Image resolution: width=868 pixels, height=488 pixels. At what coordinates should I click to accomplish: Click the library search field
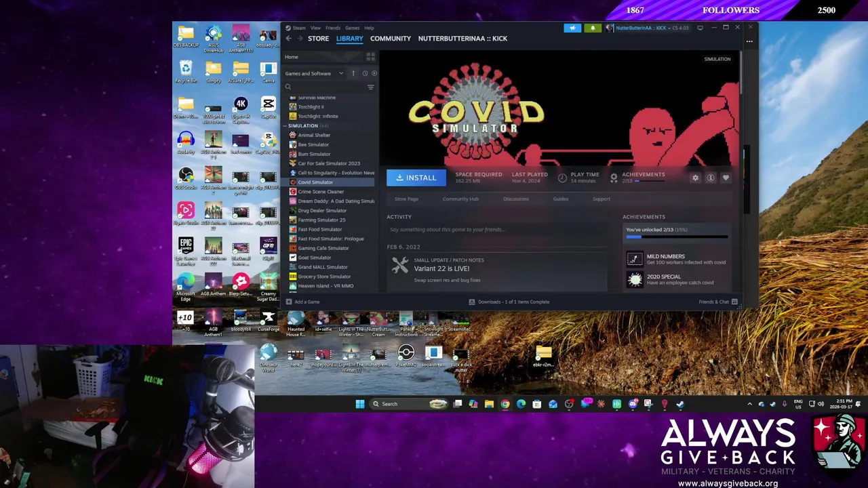[x=328, y=87]
